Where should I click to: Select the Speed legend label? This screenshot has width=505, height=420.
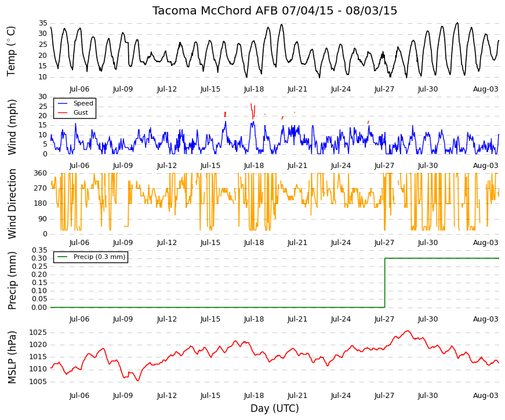[83, 103]
